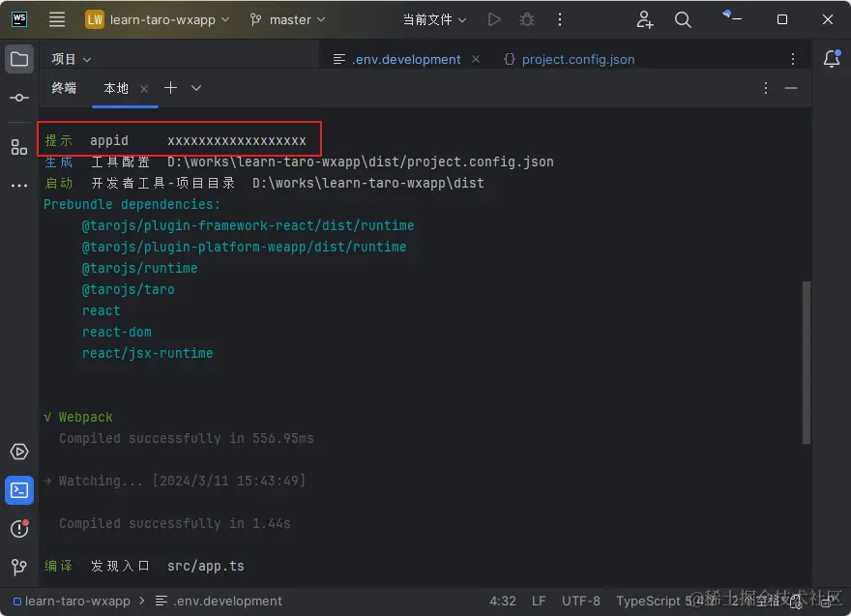
Task: Open editor tabs options menu
Action: 793,59
